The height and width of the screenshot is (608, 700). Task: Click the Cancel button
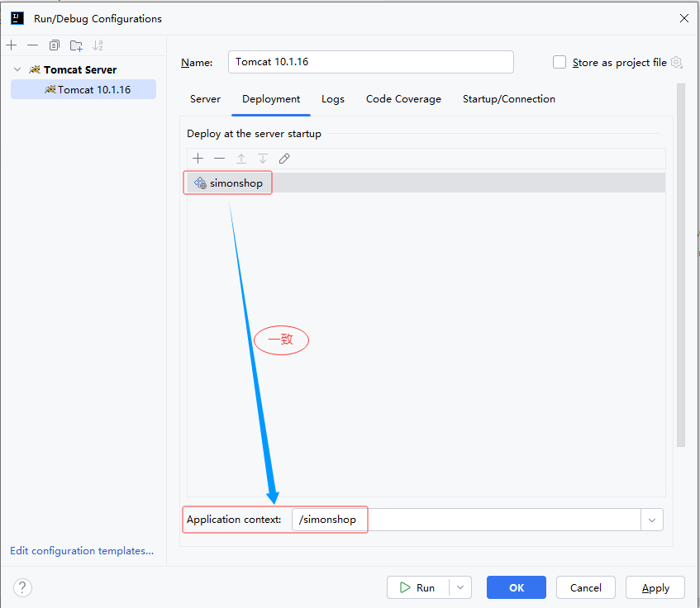pos(586,587)
